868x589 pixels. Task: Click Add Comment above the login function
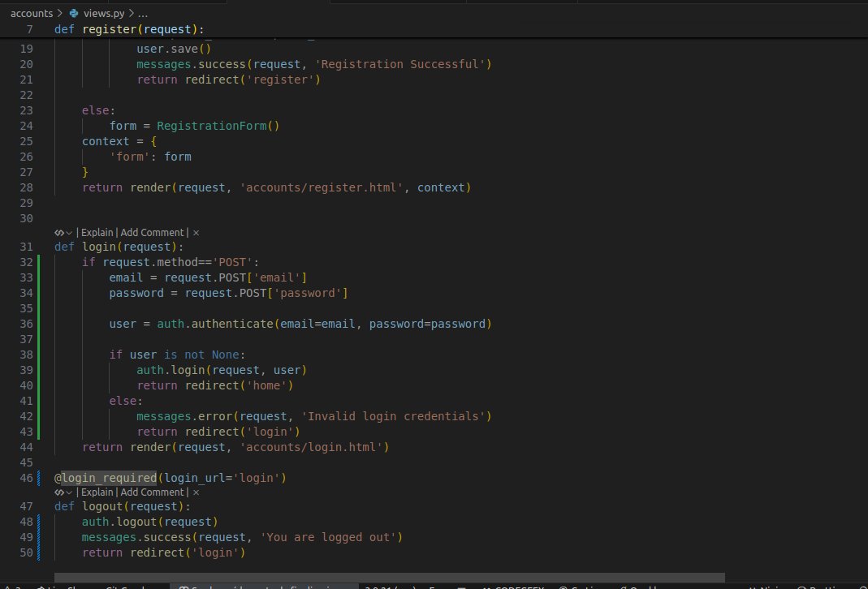pyautogui.click(x=152, y=233)
